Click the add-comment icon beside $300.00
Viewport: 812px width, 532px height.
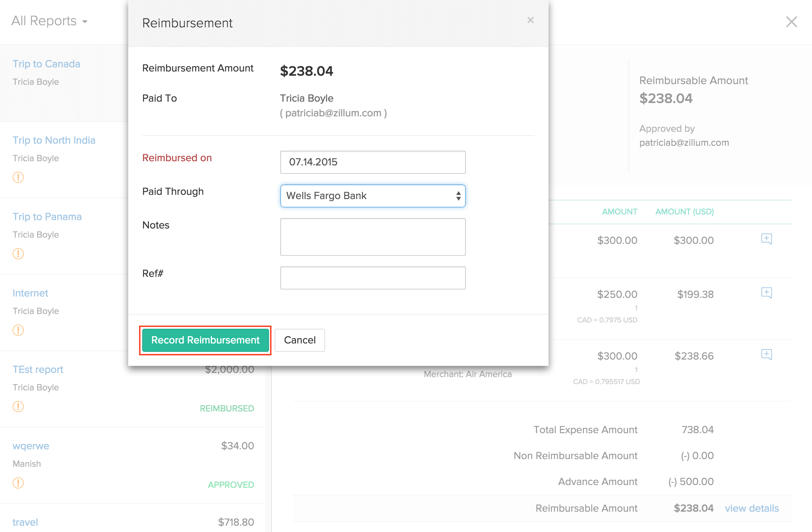coord(767,239)
